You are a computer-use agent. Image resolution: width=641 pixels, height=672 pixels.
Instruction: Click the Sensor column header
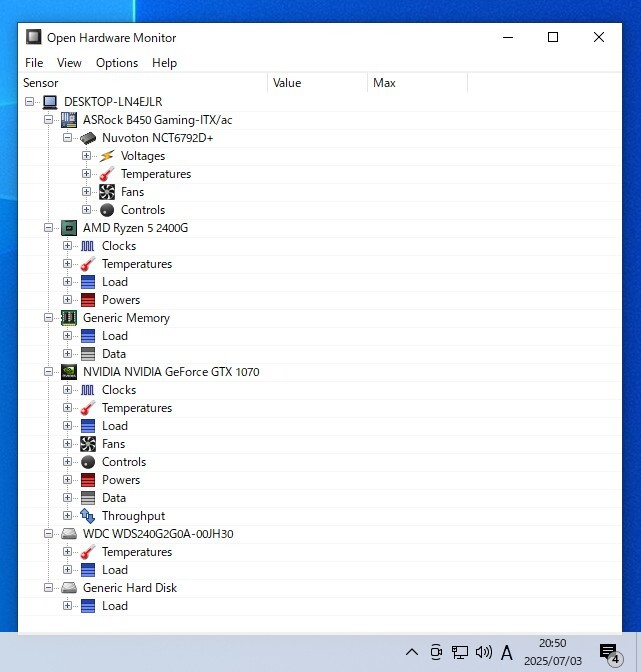(143, 83)
